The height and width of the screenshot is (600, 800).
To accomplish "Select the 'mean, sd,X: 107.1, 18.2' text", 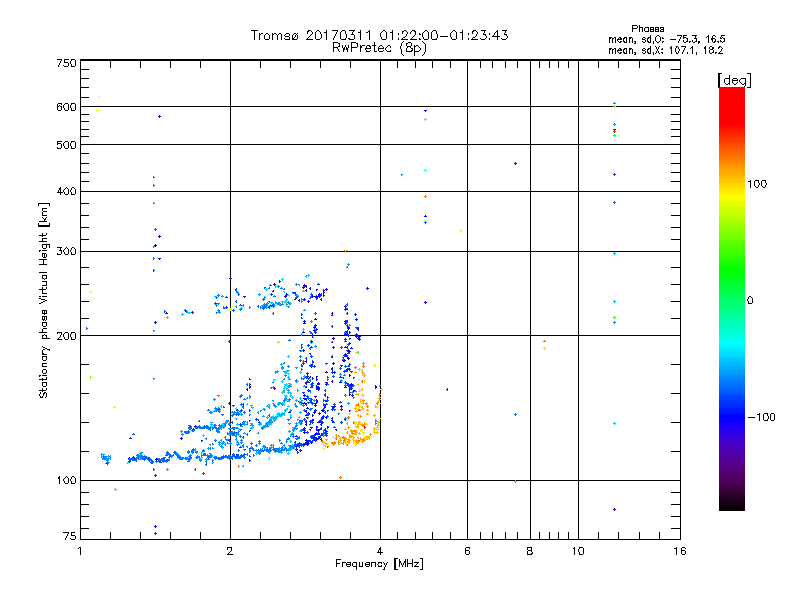I will pyautogui.click(x=666, y=50).
